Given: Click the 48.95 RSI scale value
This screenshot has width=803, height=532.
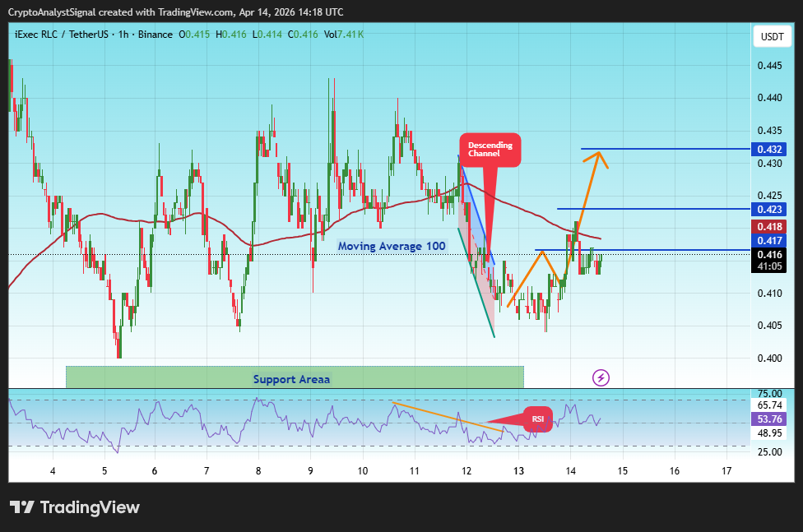Looking at the screenshot, I should (769, 433).
